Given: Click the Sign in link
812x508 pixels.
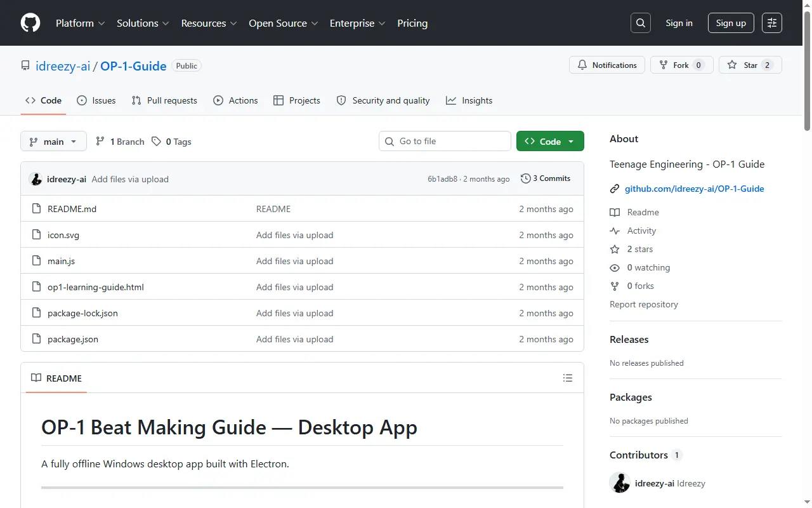Looking at the screenshot, I should 679,23.
